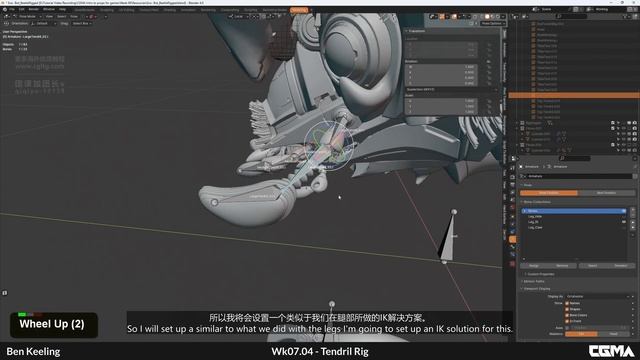Click the Rest Position button
Screen dimensions: 640x360
coord(606,193)
